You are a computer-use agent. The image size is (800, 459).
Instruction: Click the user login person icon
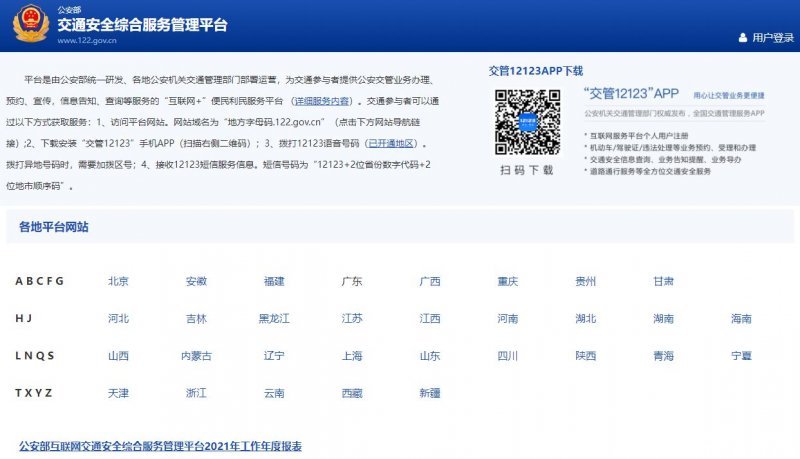pyautogui.click(x=743, y=38)
